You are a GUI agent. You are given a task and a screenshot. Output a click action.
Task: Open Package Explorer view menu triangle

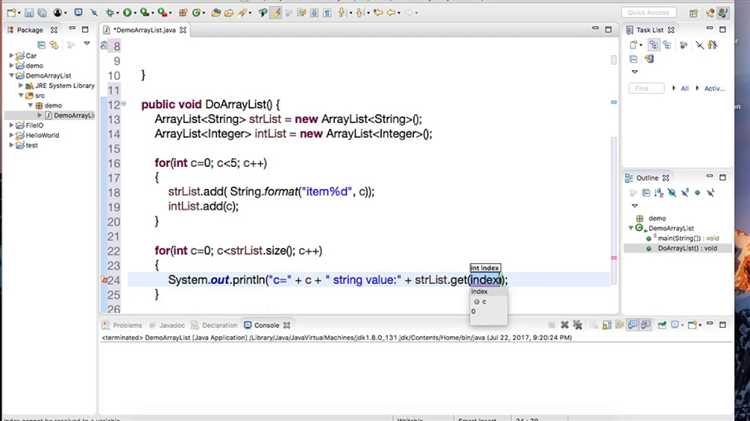(x=87, y=44)
